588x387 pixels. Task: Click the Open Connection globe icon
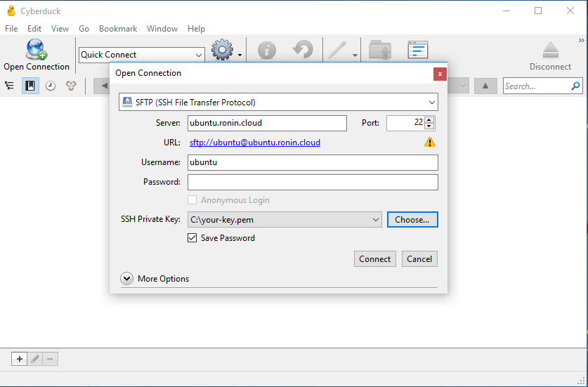pyautogui.click(x=37, y=49)
